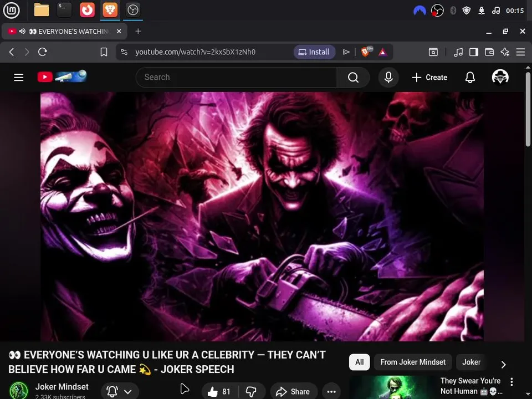532x399 pixels.
Task: Dislike this video
Action: (252, 392)
